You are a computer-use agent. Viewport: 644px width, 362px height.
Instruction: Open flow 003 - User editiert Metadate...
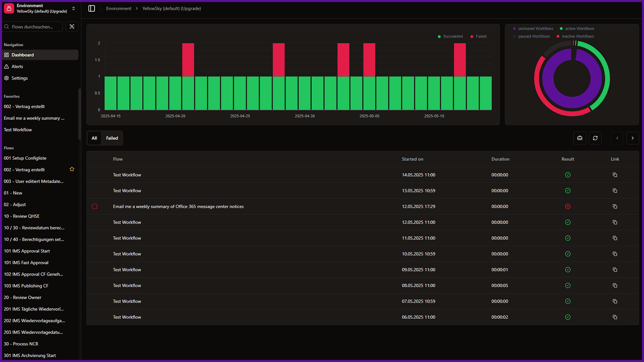click(34, 181)
